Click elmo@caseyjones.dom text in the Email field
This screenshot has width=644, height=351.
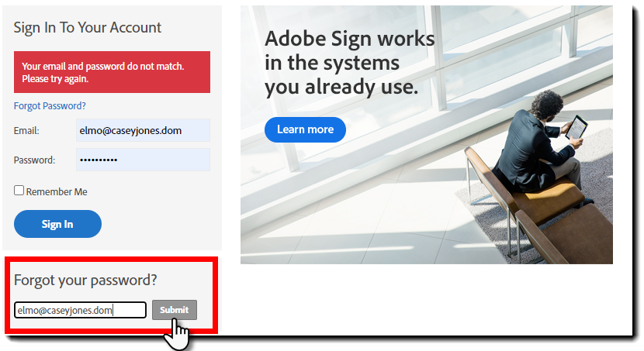coord(130,131)
